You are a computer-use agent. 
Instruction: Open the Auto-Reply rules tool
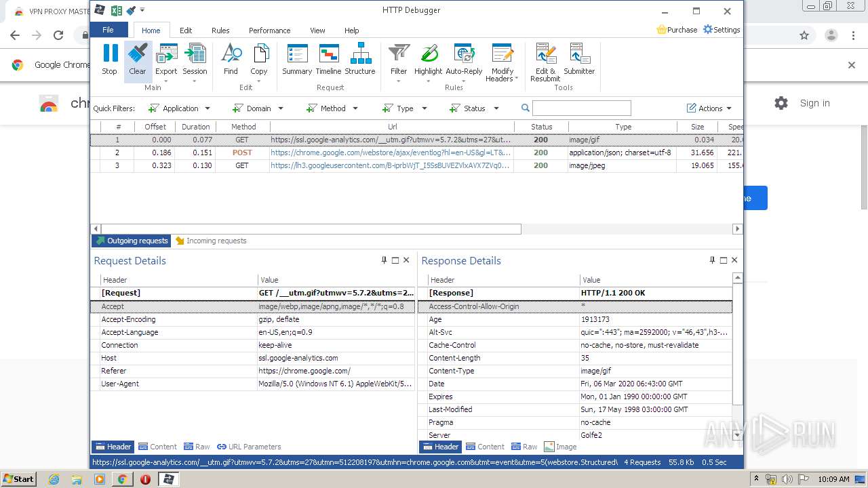pyautogui.click(x=464, y=62)
